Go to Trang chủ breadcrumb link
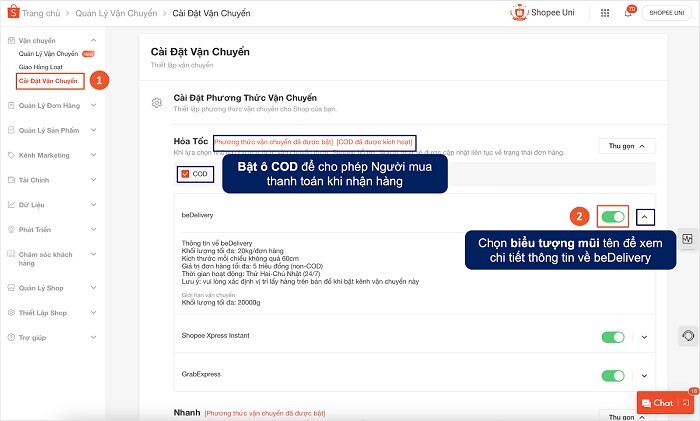Screen dimensions: 700x421 click(x=46, y=14)
